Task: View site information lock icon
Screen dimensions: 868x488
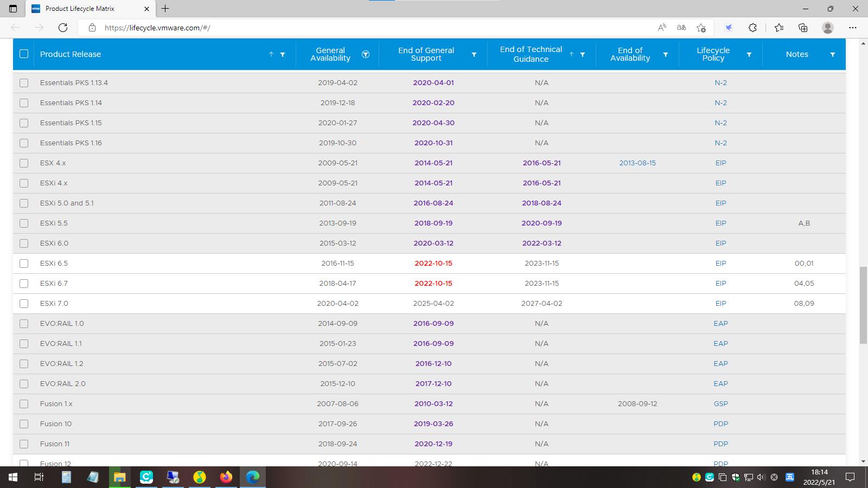Action: pyautogui.click(x=92, y=28)
